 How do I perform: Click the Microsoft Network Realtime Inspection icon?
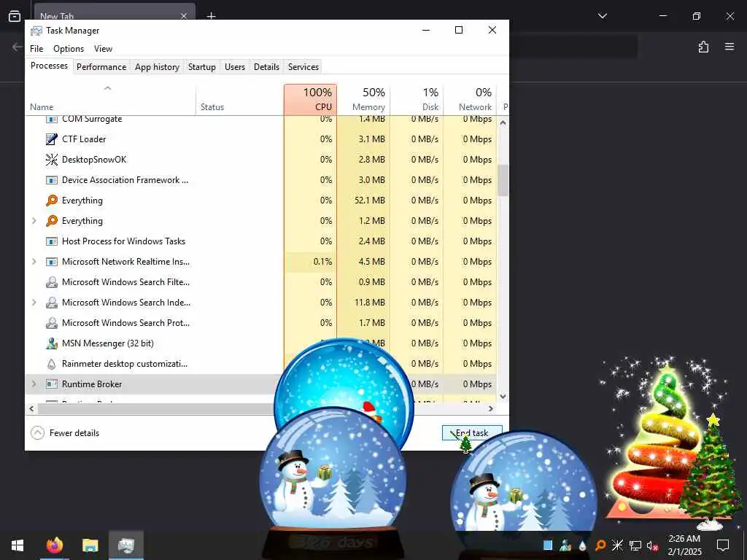(52, 262)
